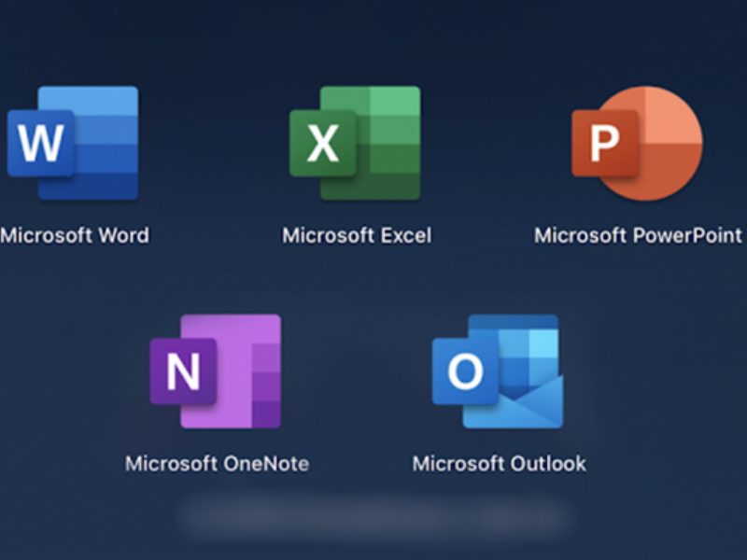Select the 'Microsoft Word' label text
The image size is (747, 560).
[x=75, y=235]
